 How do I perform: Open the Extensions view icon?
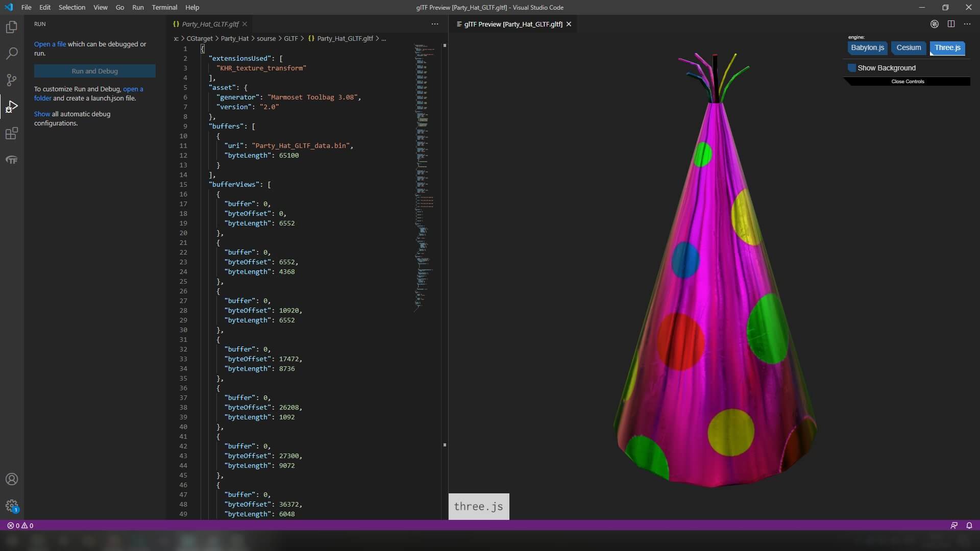click(11, 134)
